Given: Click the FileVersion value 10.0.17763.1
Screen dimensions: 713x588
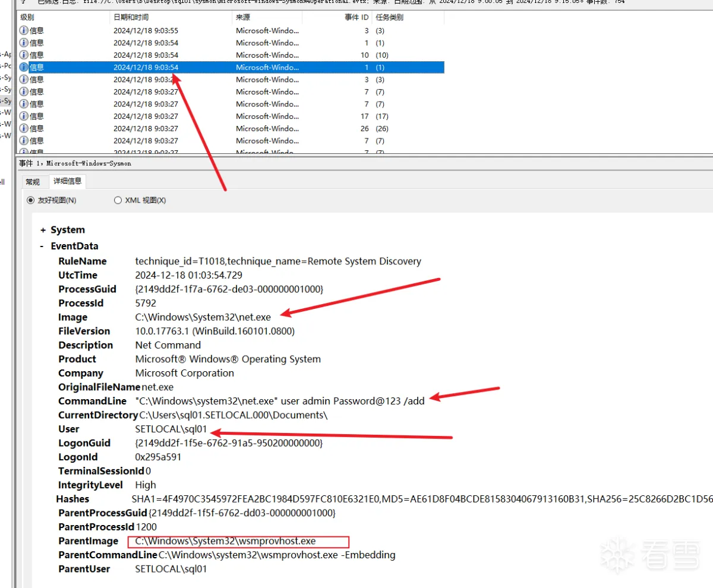Looking at the screenshot, I should tap(214, 331).
